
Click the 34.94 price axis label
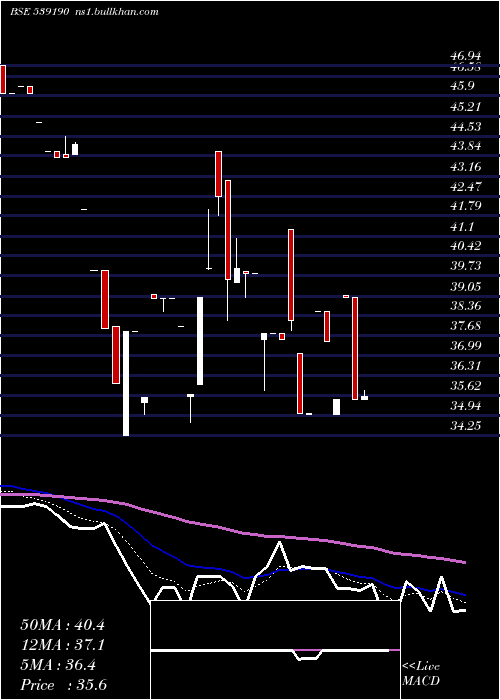coord(466,406)
